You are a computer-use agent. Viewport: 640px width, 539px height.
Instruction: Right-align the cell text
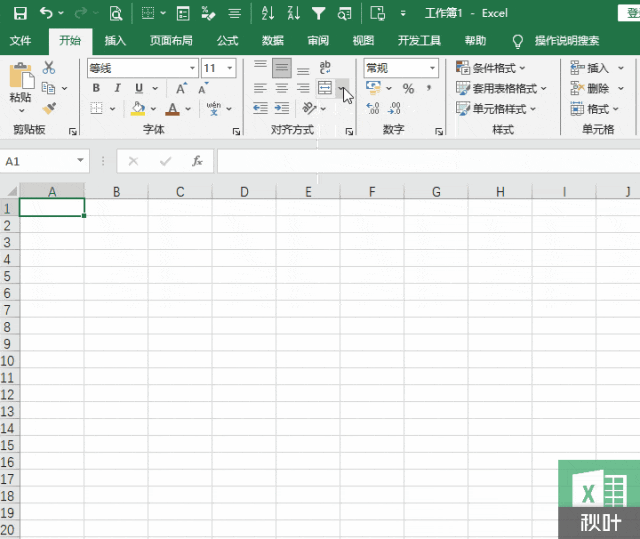tap(303, 88)
